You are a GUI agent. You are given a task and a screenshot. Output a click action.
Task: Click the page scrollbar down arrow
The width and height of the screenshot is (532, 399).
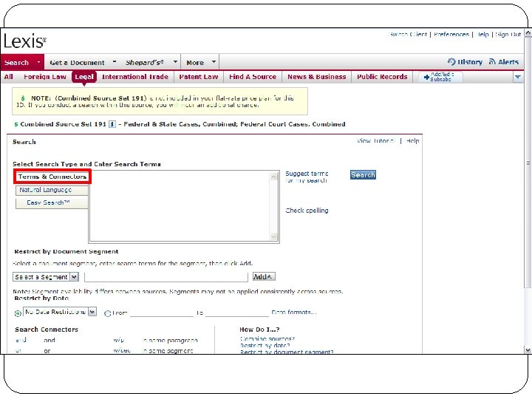coord(528,349)
